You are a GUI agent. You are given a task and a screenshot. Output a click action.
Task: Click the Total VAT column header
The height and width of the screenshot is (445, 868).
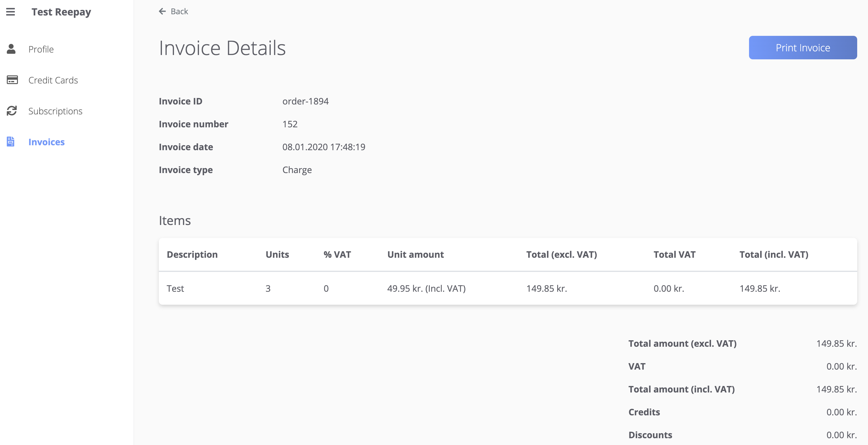click(674, 254)
